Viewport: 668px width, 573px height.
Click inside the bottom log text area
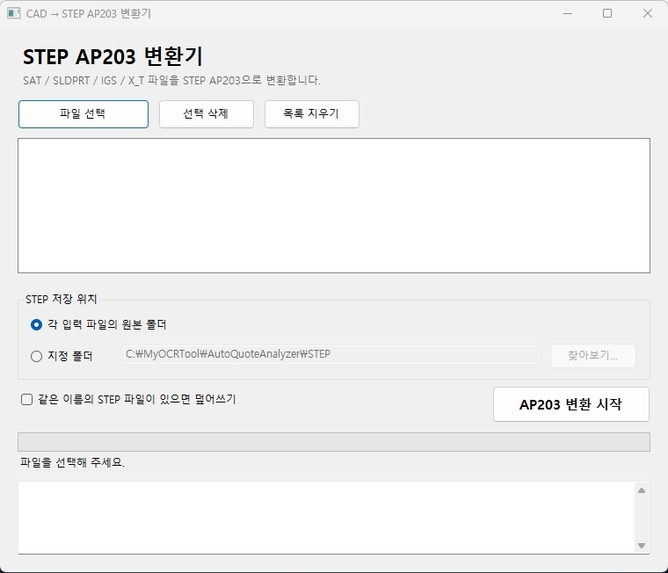coord(326,518)
